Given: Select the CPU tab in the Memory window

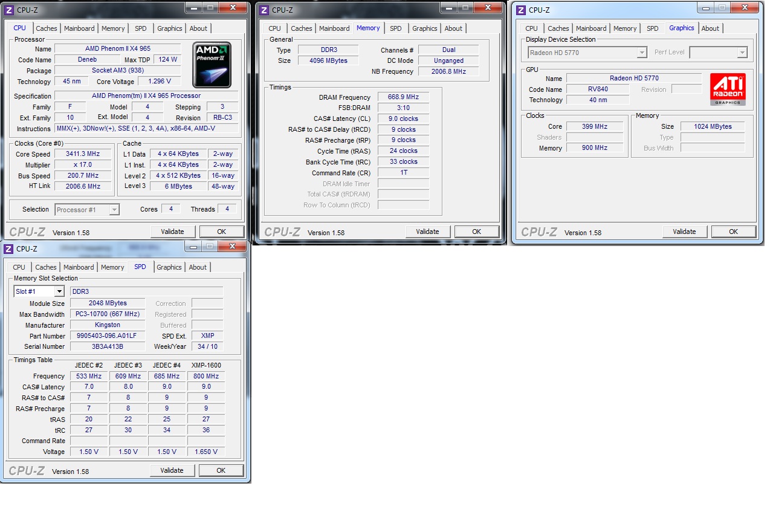Looking at the screenshot, I should 274,28.
